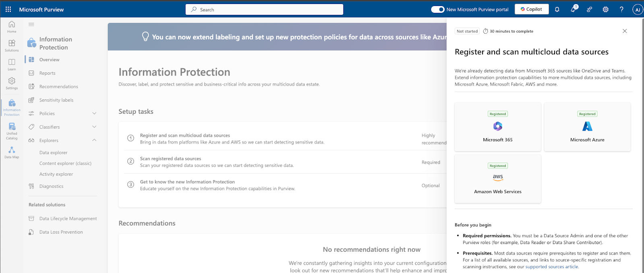Open Content explorer (classic)
Screen dimensions: 644x273
[x=65, y=163]
